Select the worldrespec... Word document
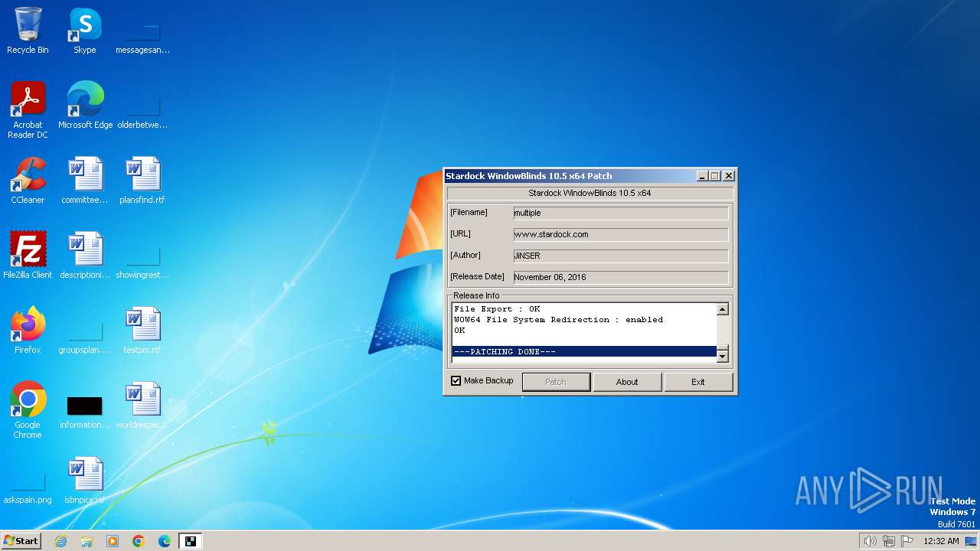The image size is (980, 551). click(x=142, y=406)
